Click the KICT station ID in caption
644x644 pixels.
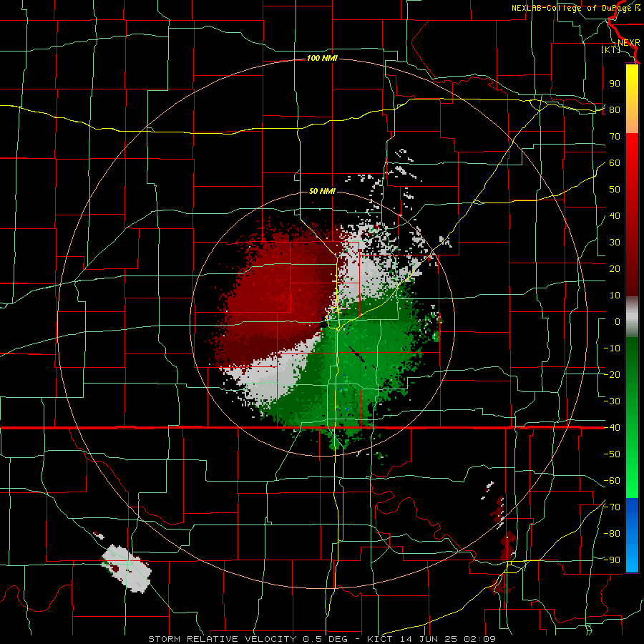[380, 639]
